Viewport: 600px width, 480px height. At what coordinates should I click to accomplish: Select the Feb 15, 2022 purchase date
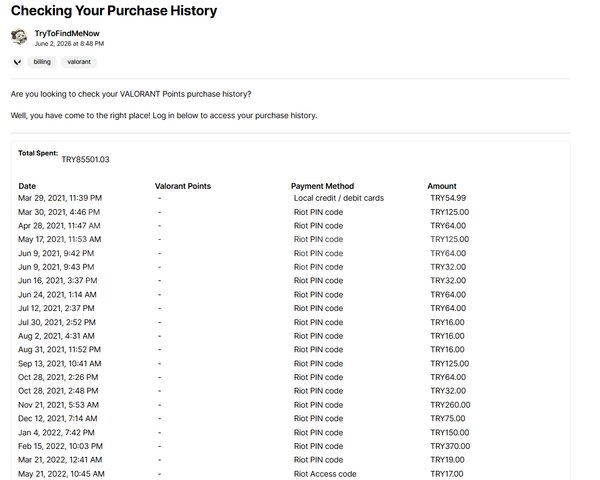(60, 446)
